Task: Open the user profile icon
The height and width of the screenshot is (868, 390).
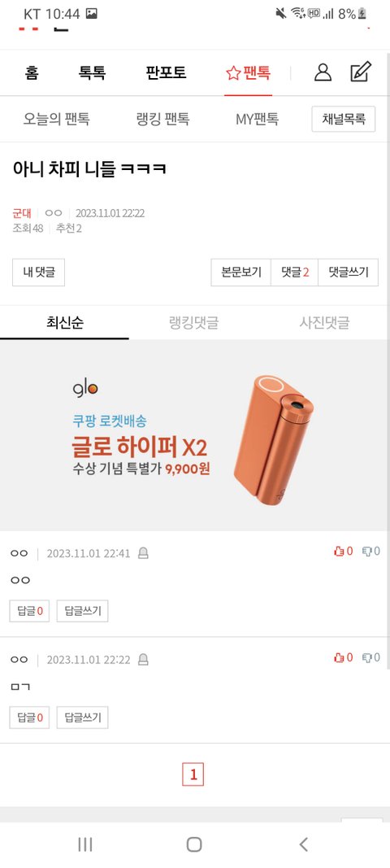Action: tap(323, 72)
